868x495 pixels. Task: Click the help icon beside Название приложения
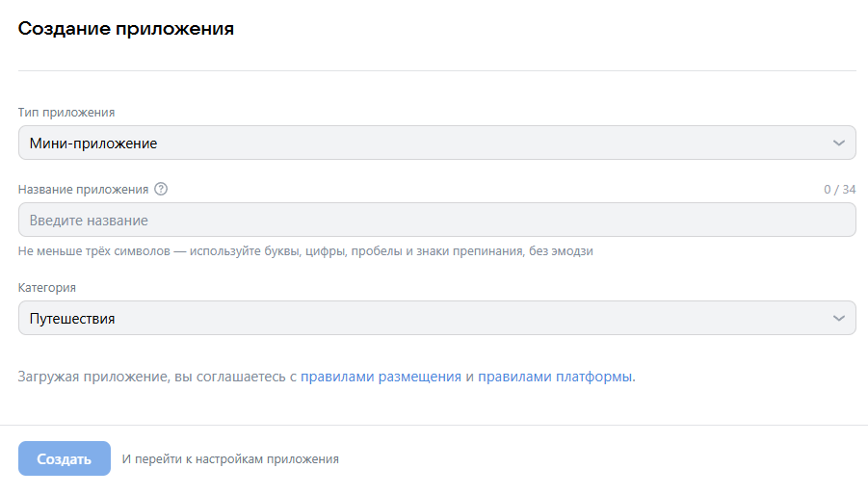(x=161, y=190)
